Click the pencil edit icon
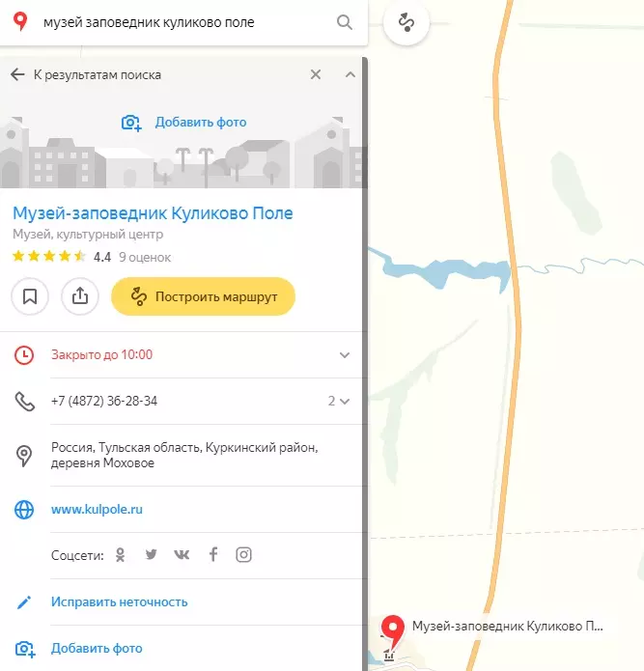Screen dimensions: 644x671 [x=24, y=602]
